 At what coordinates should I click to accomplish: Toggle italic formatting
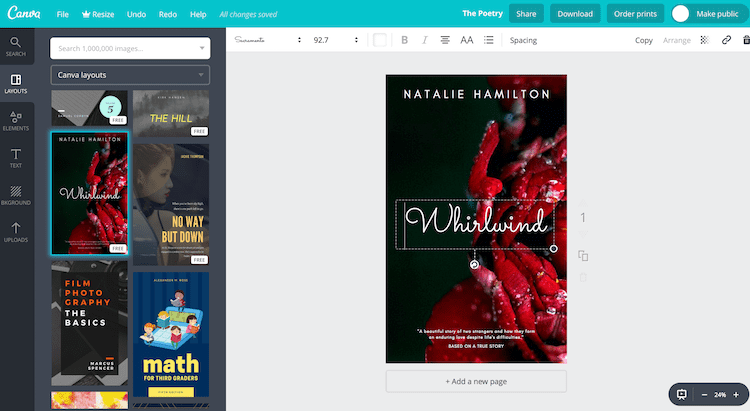(x=424, y=40)
